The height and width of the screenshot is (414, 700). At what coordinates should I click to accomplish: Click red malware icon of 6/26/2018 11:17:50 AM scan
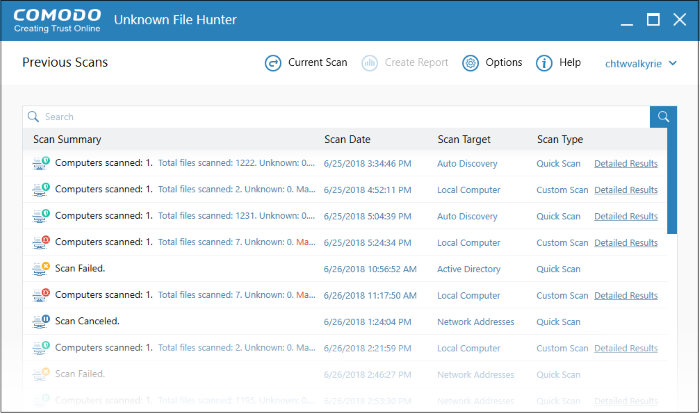pos(41,295)
